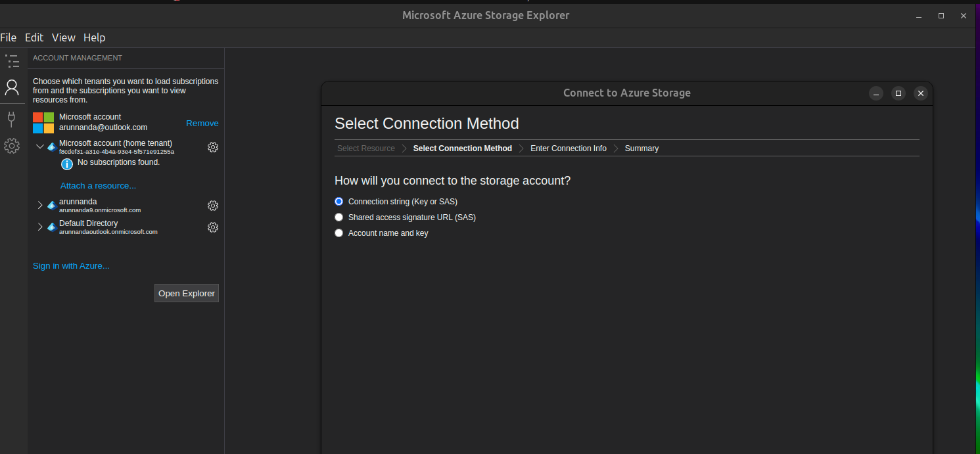Viewport: 980px width, 454px height.
Task: Click the Sign in with Azure link
Action: [71, 265]
